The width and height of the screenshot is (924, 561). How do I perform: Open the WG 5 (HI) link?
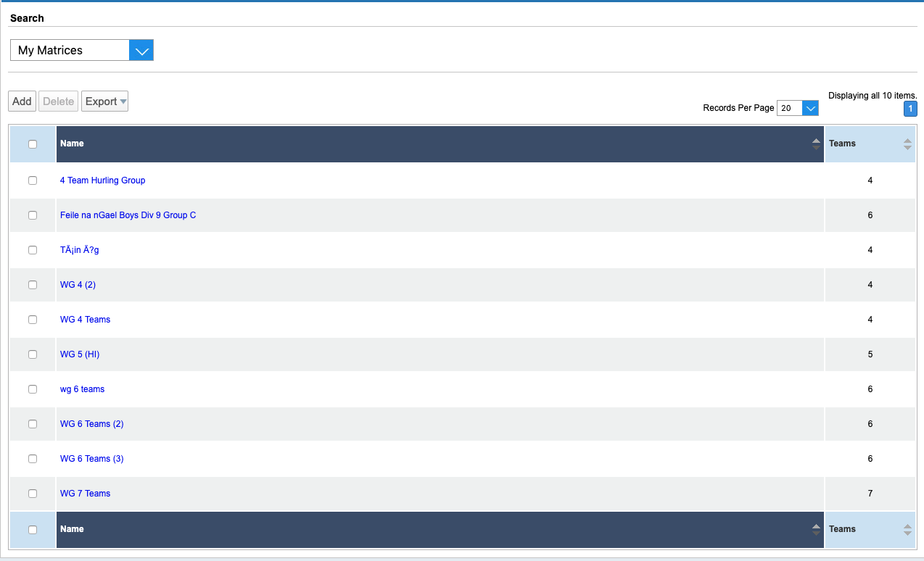pyautogui.click(x=80, y=354)
